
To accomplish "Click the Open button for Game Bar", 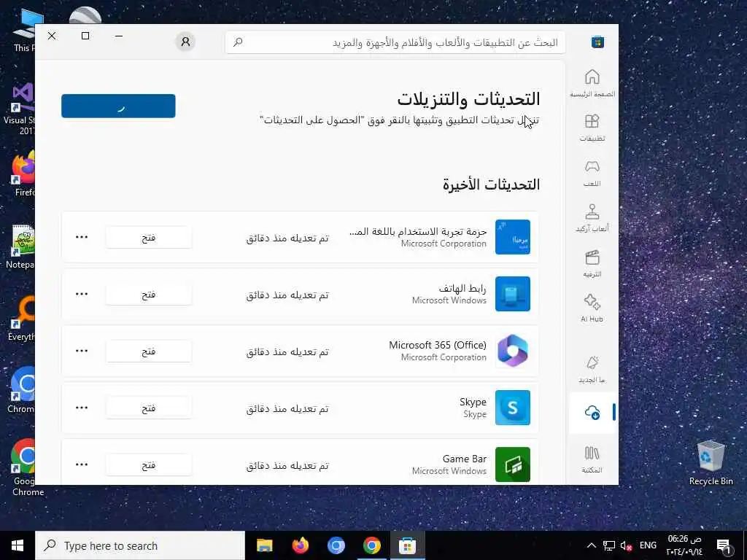I will 149,464.
